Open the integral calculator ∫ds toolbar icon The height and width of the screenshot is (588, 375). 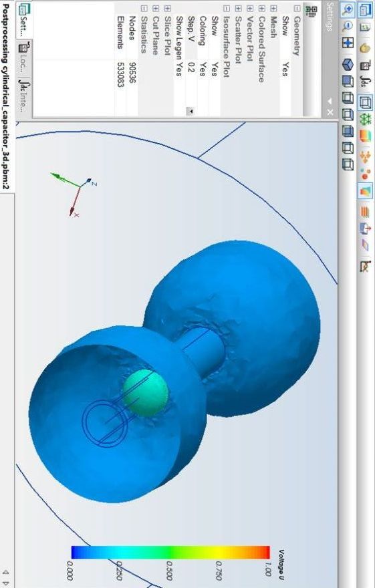[365, 82]
